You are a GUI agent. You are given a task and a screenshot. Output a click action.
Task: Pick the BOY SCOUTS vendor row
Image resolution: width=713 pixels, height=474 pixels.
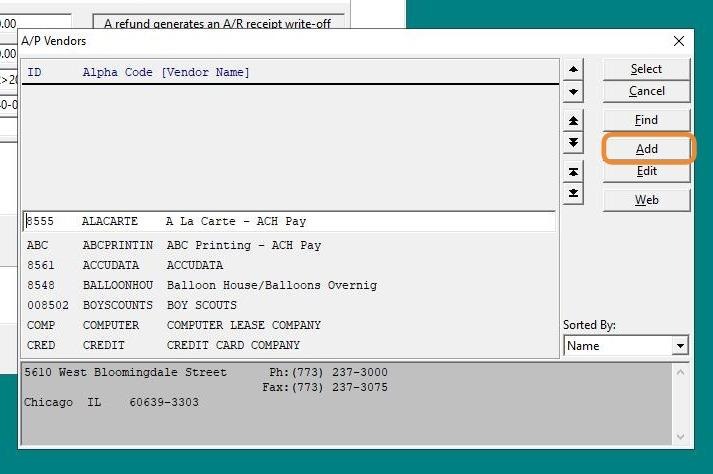pos(289,305)
